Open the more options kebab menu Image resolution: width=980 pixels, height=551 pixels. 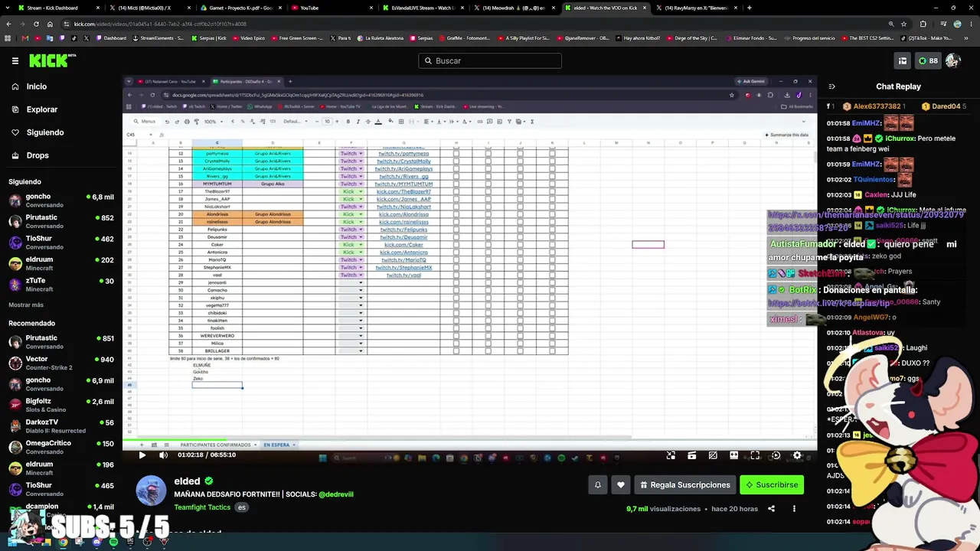click(794, 509)
